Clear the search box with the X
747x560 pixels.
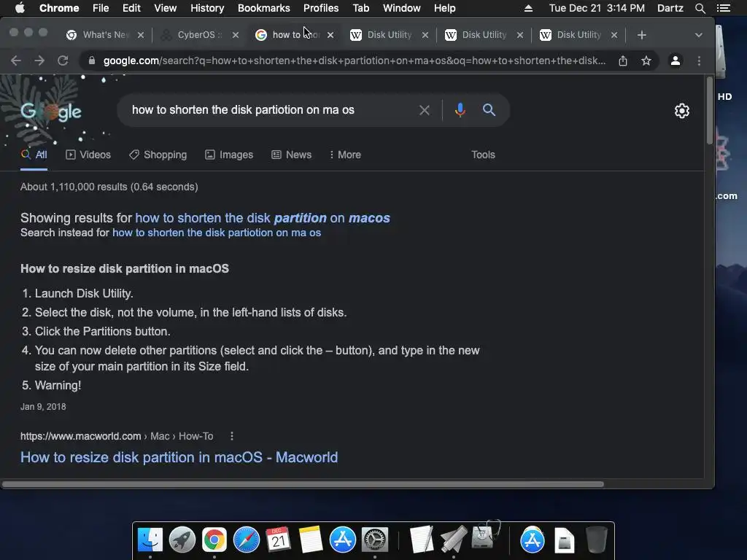[424, 111]
